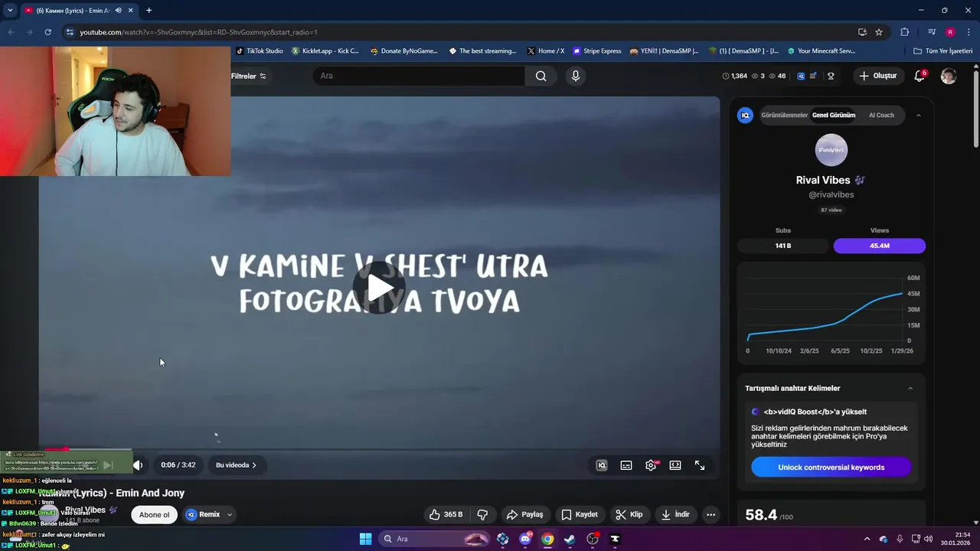This screenshot has width=980, height=551.
Task: Select the Subs 141 B metric
Action: click(x=783, y=246)
